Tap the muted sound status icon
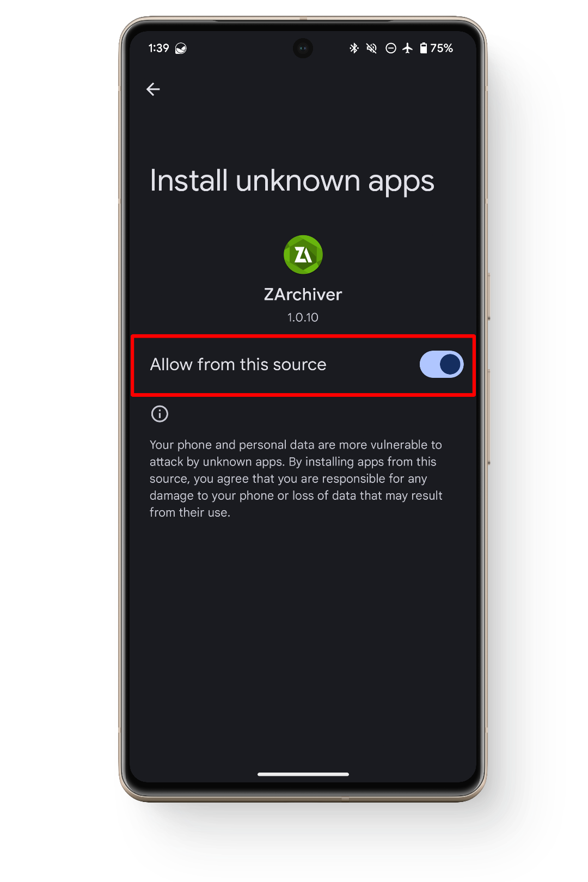This screenshot has height=882, width=588. pos(372,48)
